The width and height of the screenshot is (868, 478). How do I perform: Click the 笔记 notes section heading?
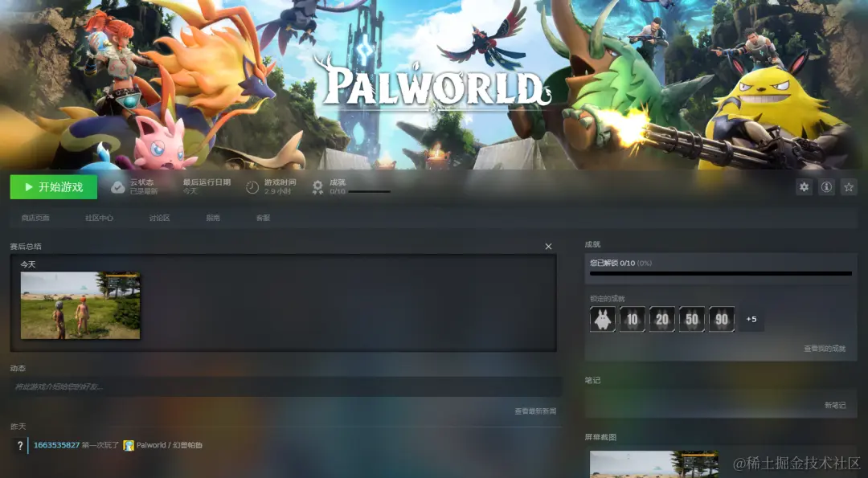(x=592, y=380)
